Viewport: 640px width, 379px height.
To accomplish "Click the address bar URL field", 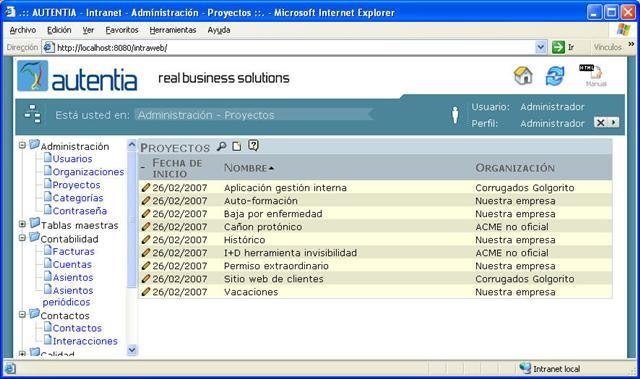I will 294,48.
